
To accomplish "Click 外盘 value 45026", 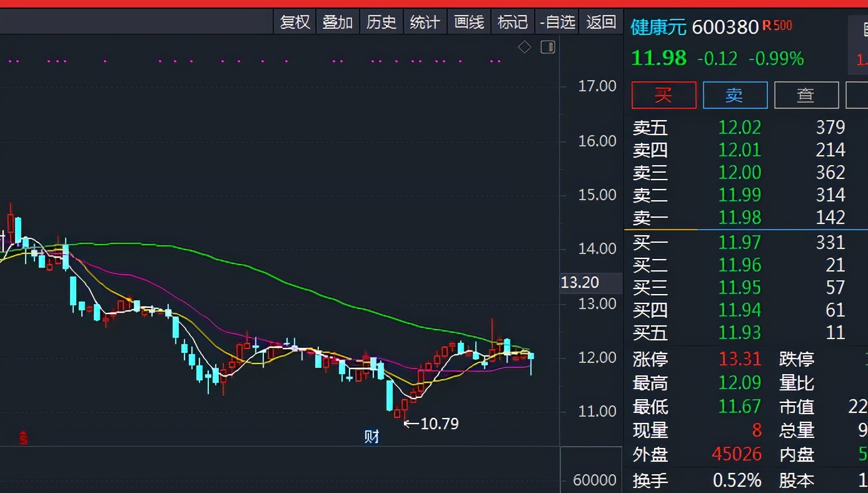I will point(737,455).
